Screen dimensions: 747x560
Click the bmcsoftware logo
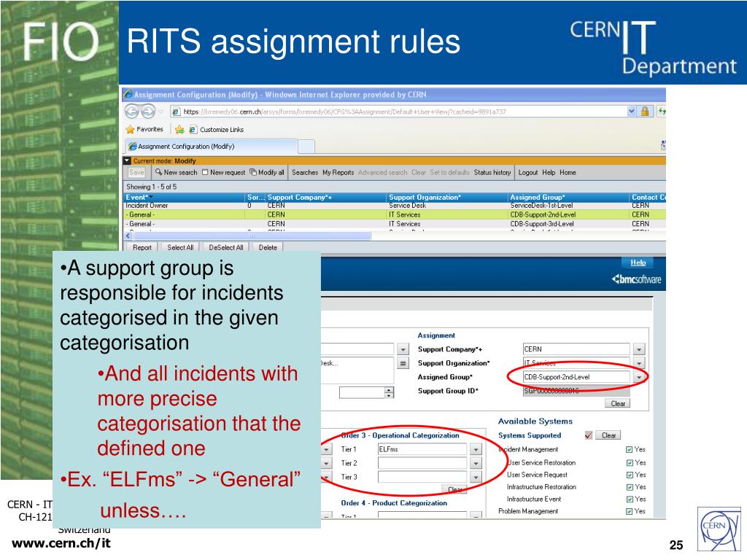tap(636, 279)
